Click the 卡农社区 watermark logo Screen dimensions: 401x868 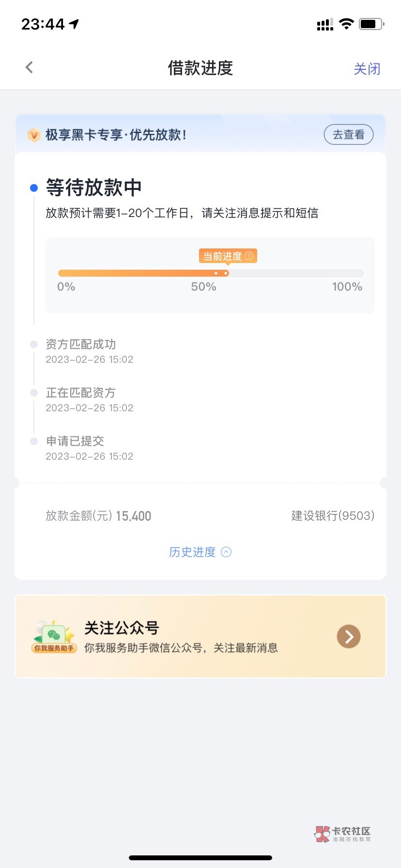343,834
